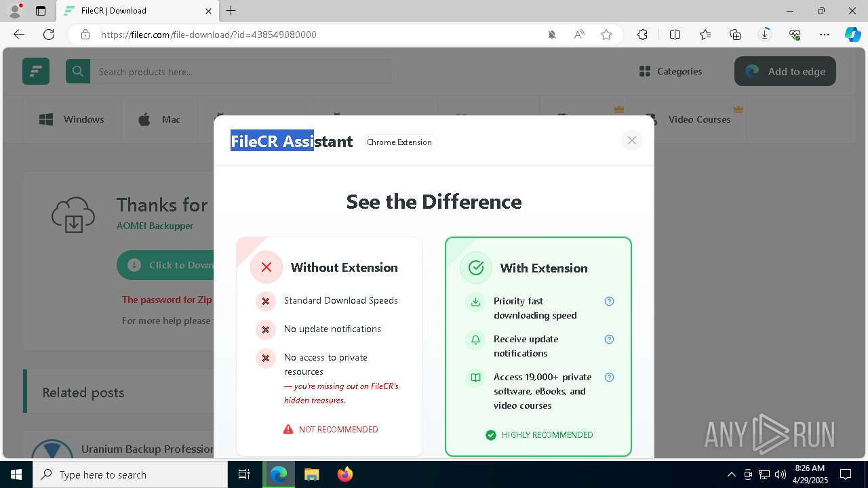
Task: Open Settings and more ellipsis
Action: pyautogui.click(x=825, y=35)
